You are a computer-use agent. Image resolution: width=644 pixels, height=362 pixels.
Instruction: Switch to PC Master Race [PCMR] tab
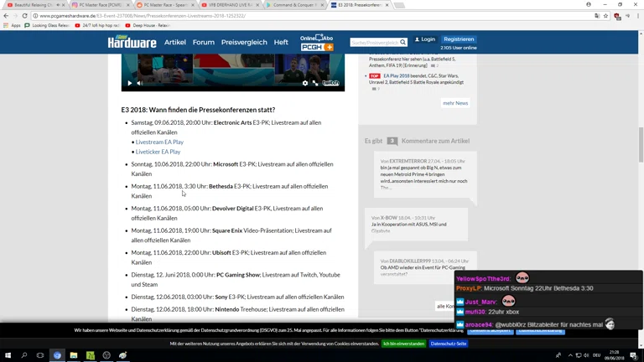[x=99, y=5]
